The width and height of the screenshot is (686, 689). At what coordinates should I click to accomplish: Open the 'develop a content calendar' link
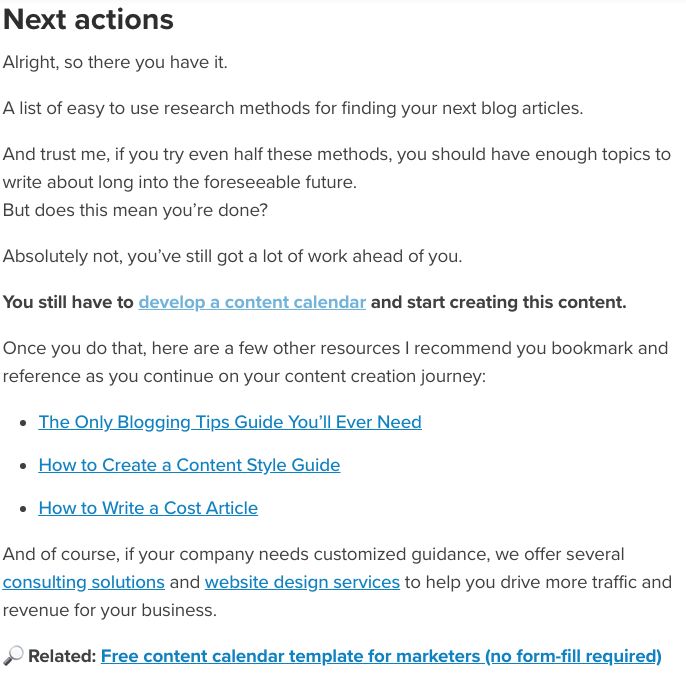tap(252, 302)
